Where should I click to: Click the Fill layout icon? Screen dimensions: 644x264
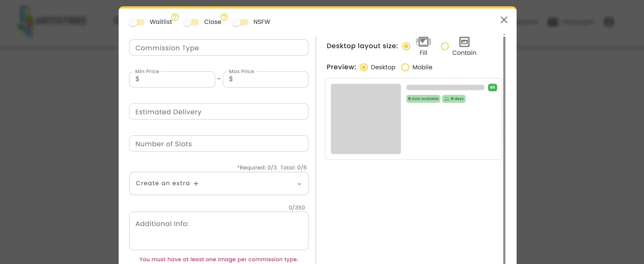pos(424,42)
